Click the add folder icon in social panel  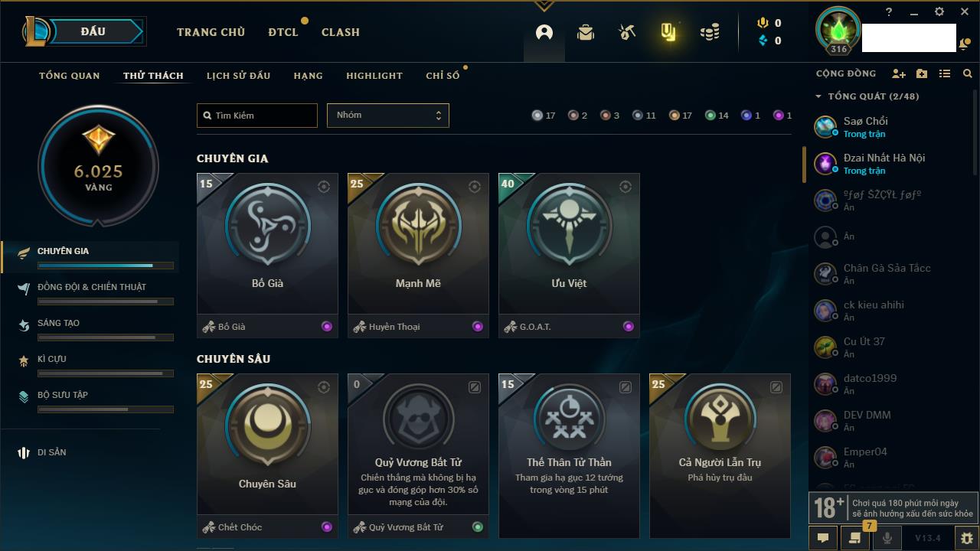[x=922, y=73]
